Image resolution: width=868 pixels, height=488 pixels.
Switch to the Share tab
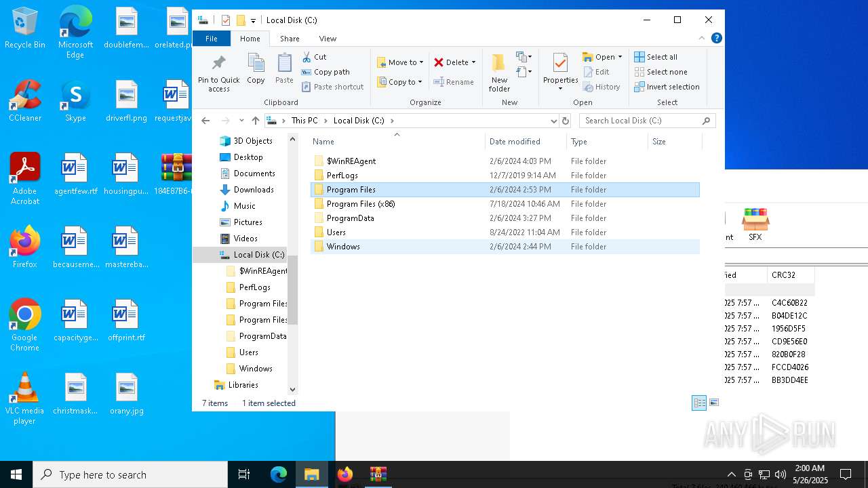tap(290, 39)
